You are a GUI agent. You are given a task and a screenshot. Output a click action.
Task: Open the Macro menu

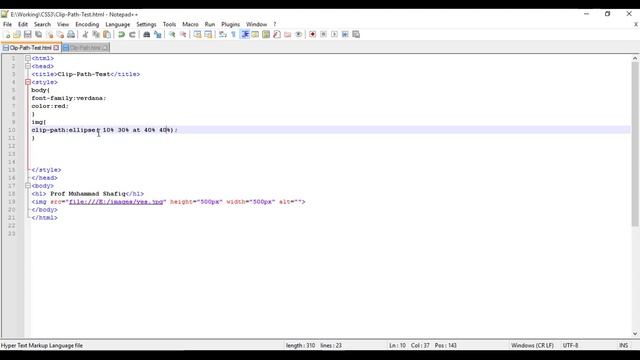coord(190,24)
